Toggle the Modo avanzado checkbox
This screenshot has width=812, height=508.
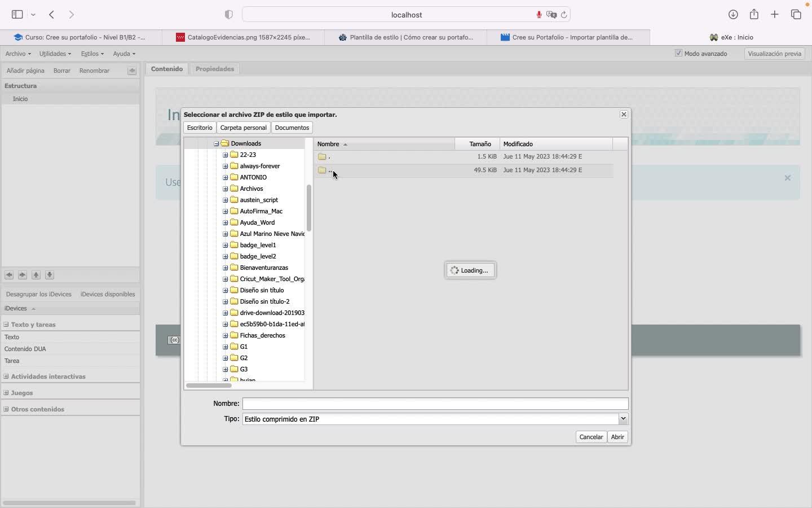point(678,53)
